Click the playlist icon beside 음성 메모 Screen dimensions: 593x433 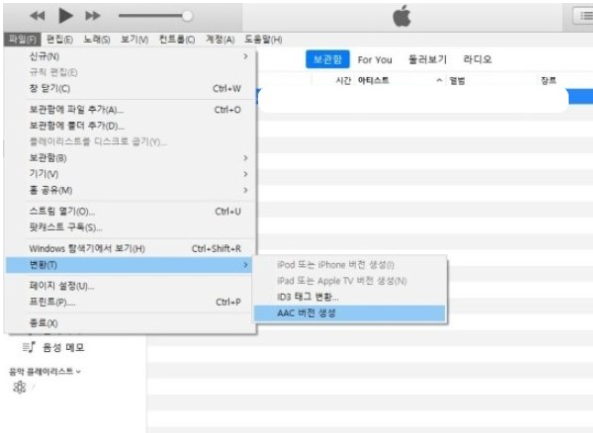pos(29,347)
